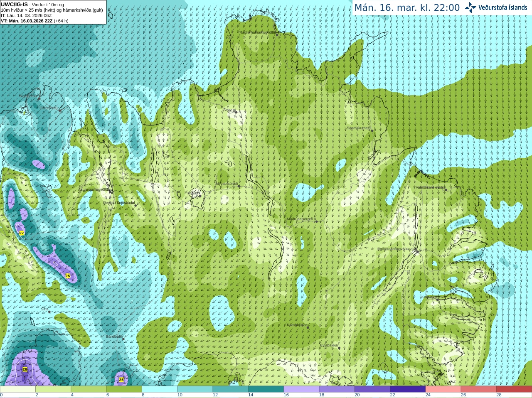The image size is (532, 398).
Task: Click the Möðrudalsöræfi II station label
Action: tap(301, 219)
